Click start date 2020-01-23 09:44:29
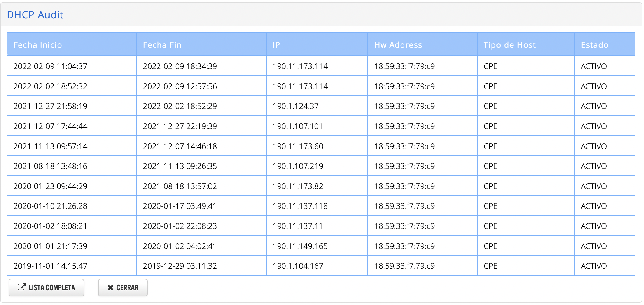The image size is (644, 305). click(51, 186)
